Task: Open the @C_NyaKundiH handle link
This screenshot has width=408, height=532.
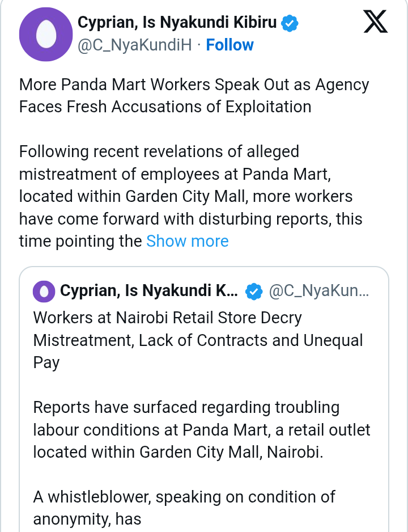Action: click(134, 45)
